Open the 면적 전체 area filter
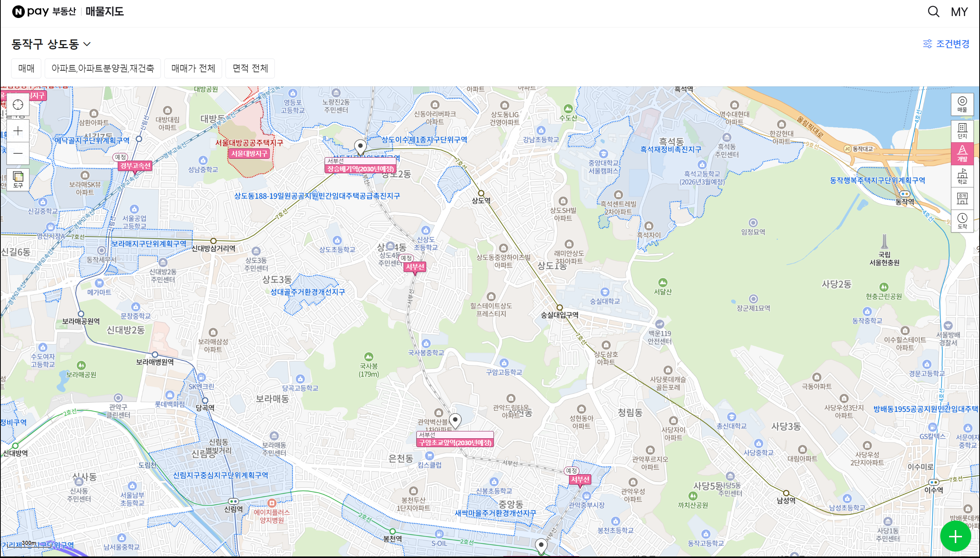Viewport: 980px width, 558px height. tap(250, 68)
